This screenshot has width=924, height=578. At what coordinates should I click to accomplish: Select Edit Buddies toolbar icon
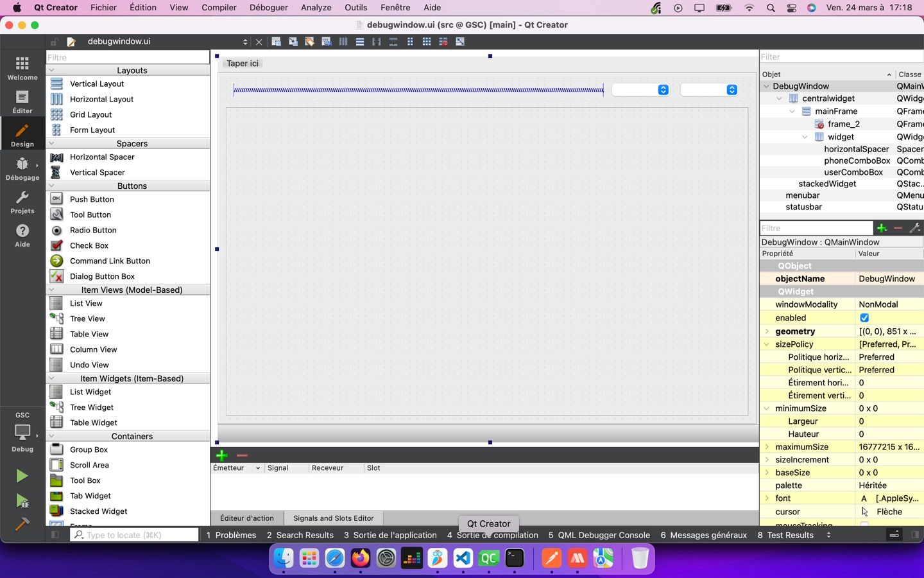[x=309, y=42]
